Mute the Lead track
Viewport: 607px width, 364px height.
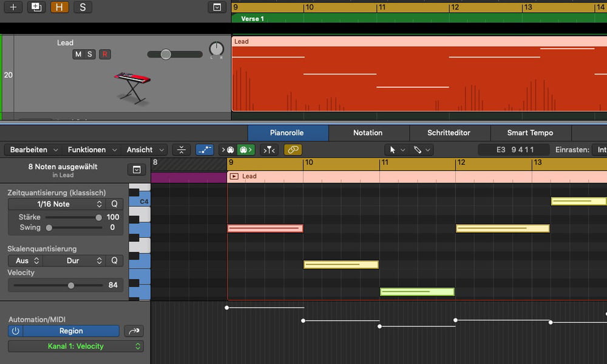tap(78, 54)
